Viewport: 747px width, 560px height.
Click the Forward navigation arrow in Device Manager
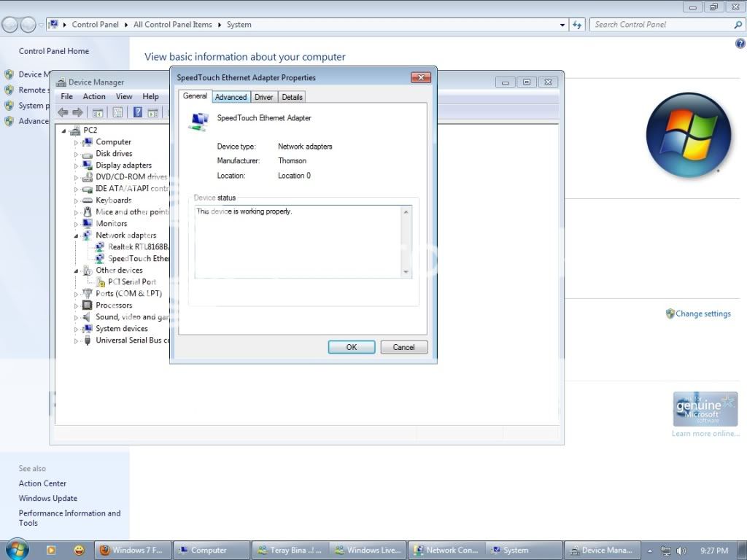point(76,112)
